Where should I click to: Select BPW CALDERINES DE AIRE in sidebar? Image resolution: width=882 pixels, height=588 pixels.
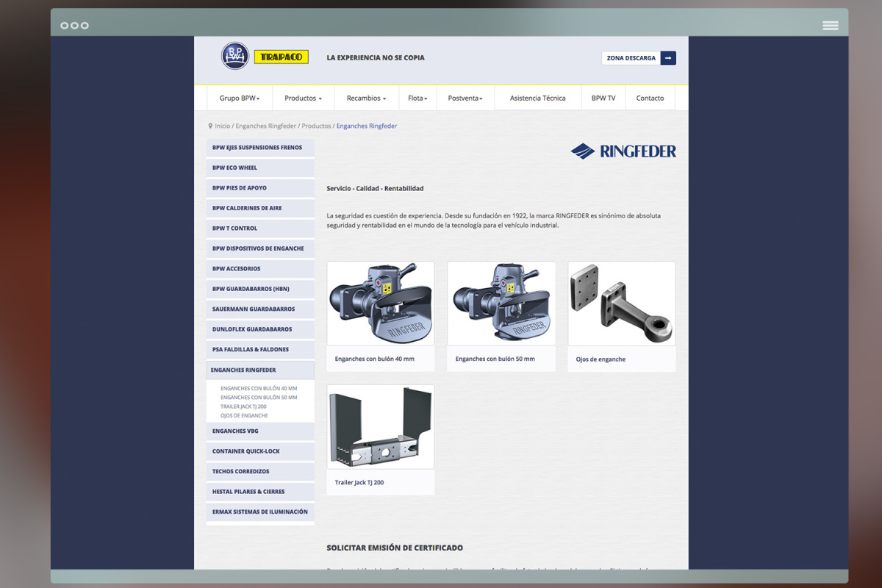click(x=260, y=208)
